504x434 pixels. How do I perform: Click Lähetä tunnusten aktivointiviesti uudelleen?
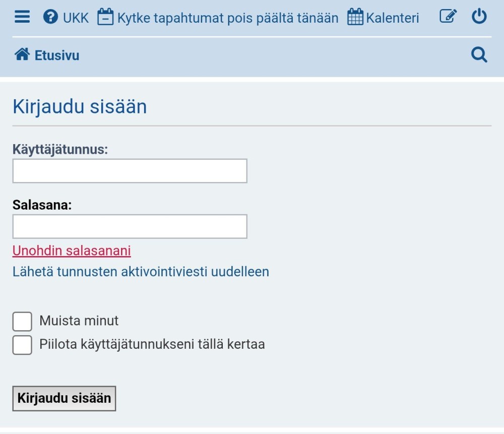pos(141,272)
